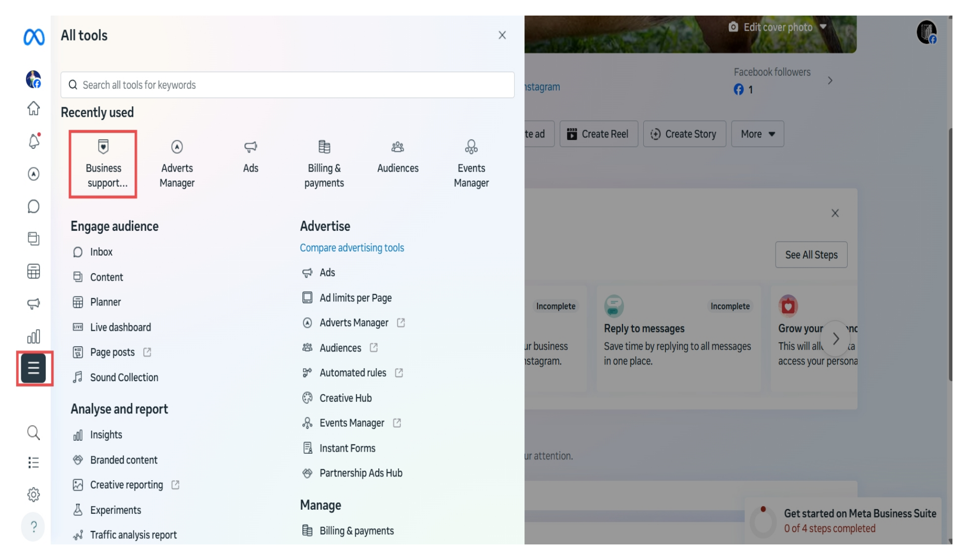Follow Compare advertising tools link
The image size is (968, 560).
[x=352, y=248]
